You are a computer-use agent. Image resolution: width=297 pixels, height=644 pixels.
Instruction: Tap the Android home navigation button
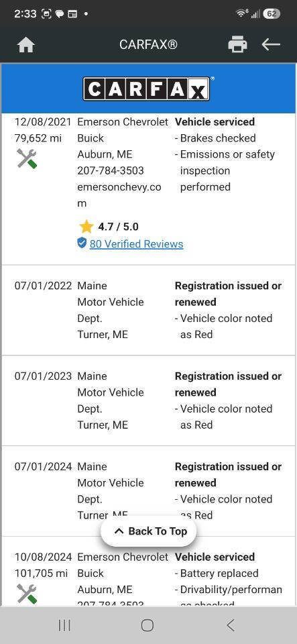147,625
